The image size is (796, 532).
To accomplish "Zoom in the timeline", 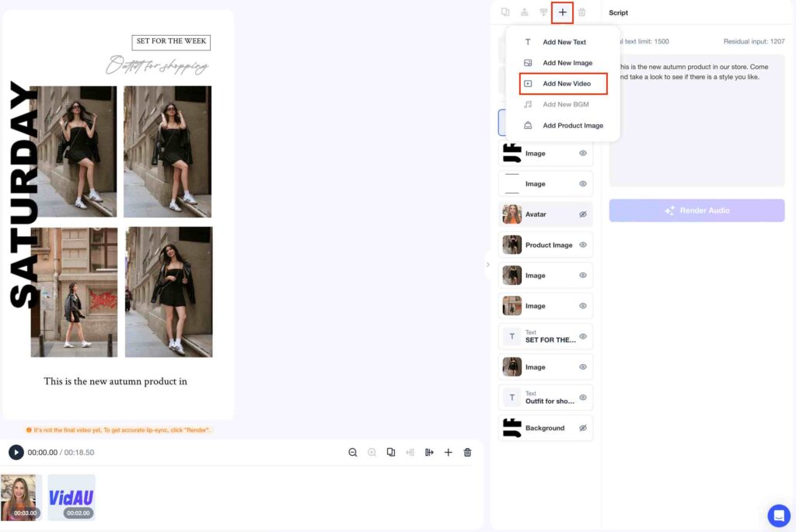I will coord(372,452).
